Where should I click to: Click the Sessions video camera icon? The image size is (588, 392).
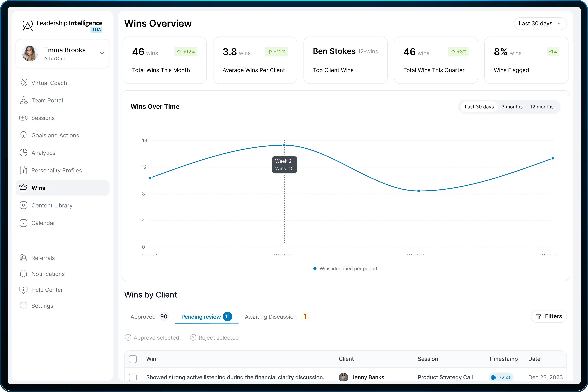coord(23,118)
